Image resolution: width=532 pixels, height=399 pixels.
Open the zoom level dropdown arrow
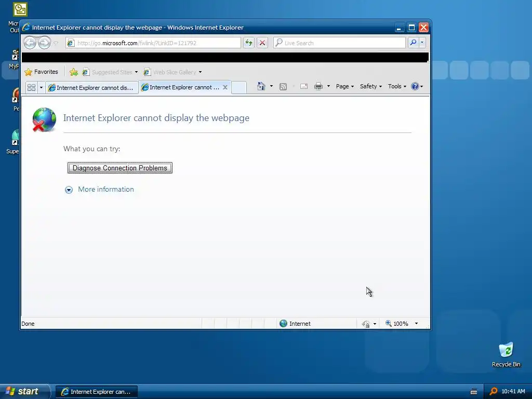(x=416, y=324)
